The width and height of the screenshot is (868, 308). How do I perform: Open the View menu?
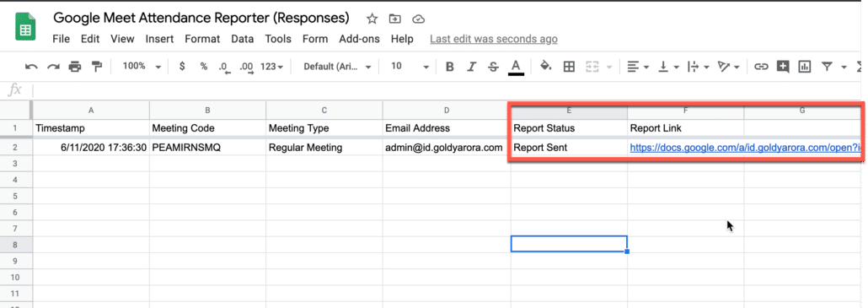[x=122, y=39]
